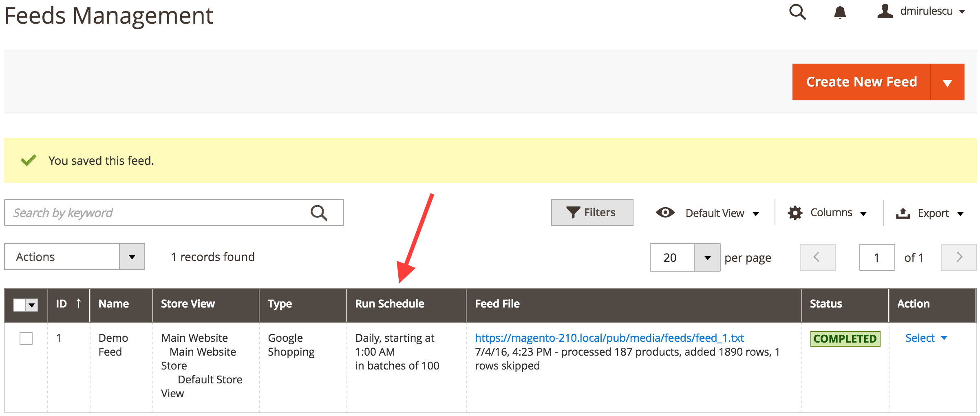
Task: Open the Filters panel
Action: click(592, 212)
